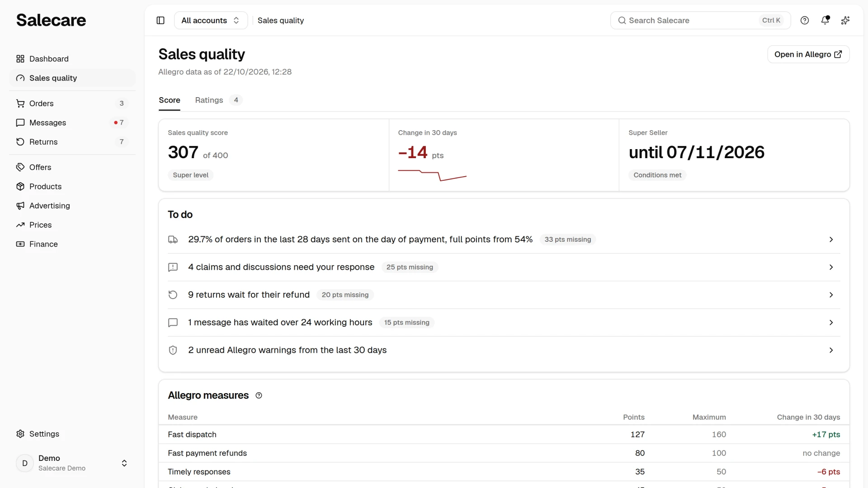
Task: Go to Orders in the sidebar
Action: pos(72,103)
